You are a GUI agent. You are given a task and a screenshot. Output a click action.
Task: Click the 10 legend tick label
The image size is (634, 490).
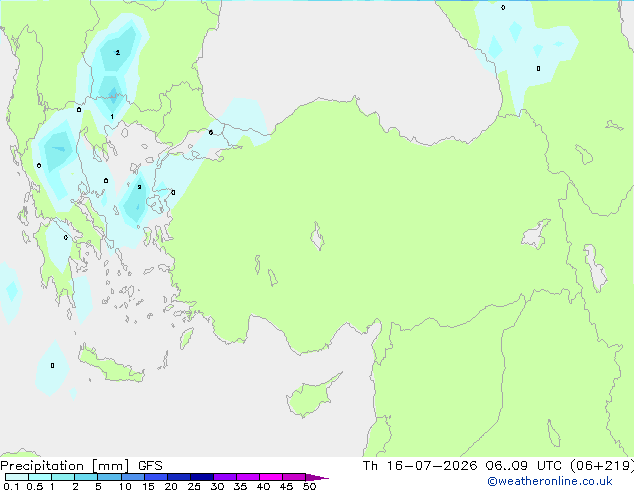125,486
